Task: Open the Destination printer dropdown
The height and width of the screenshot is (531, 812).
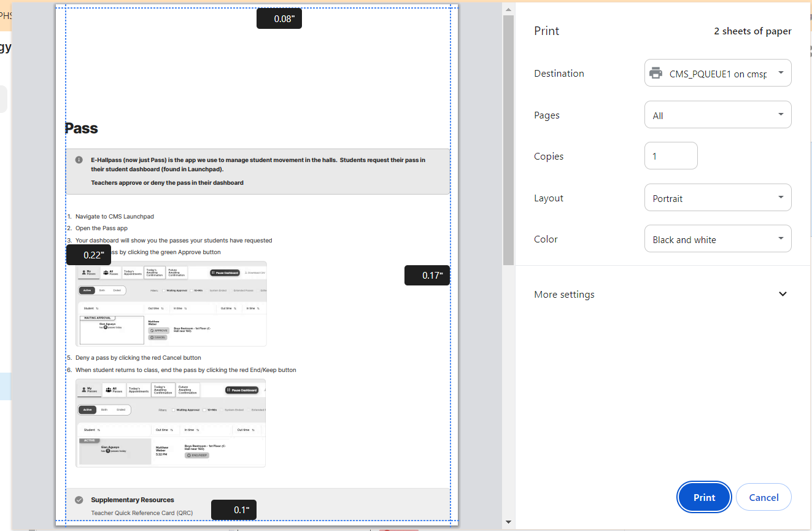Action: 717,73
